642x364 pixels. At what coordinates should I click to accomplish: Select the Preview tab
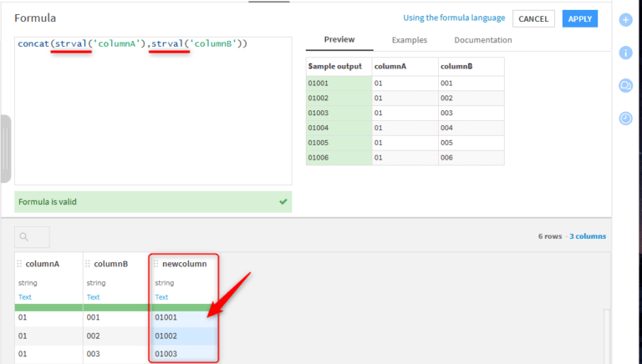click(339, 40)
